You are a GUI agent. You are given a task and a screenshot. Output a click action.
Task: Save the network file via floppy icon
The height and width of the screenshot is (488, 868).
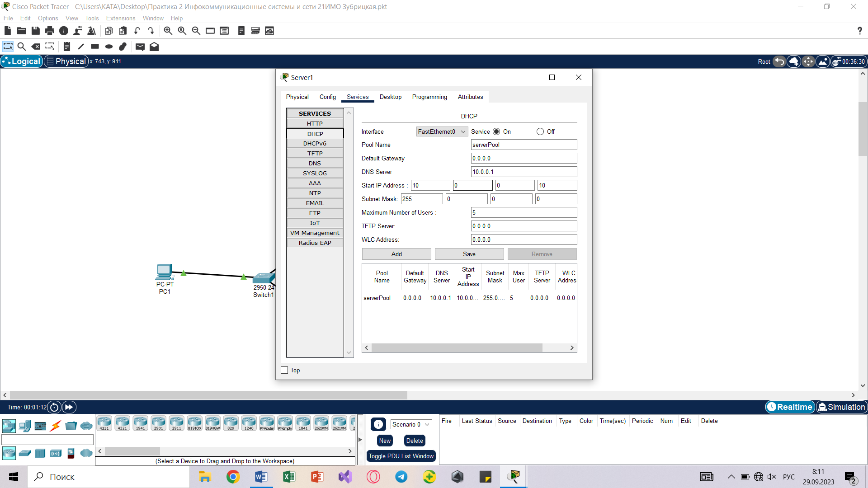point(35,31)
